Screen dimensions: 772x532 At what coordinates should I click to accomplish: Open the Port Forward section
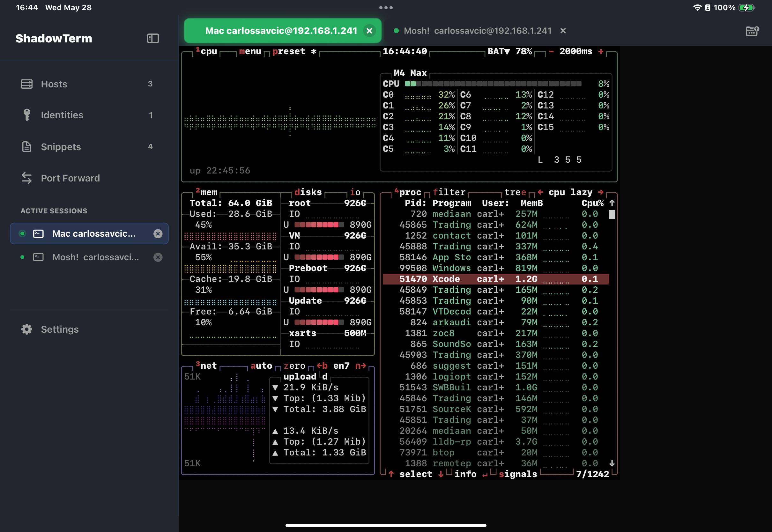(x=89, y=178)
